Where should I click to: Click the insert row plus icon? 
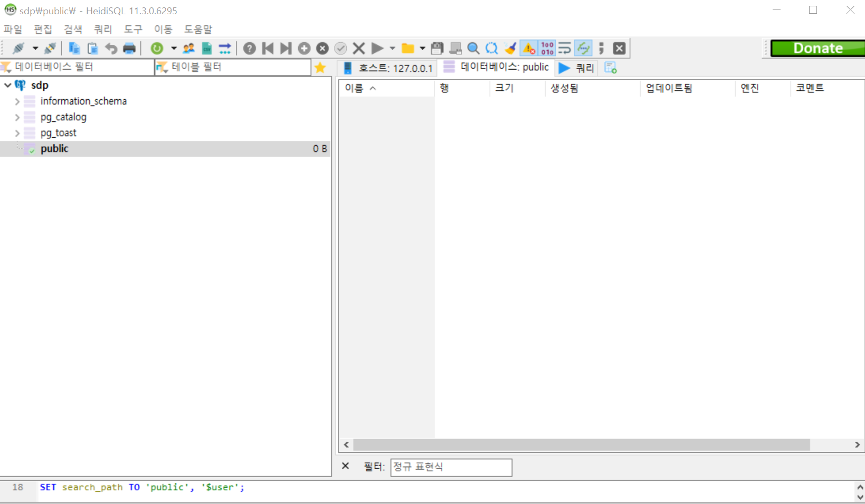coord(304,49)
